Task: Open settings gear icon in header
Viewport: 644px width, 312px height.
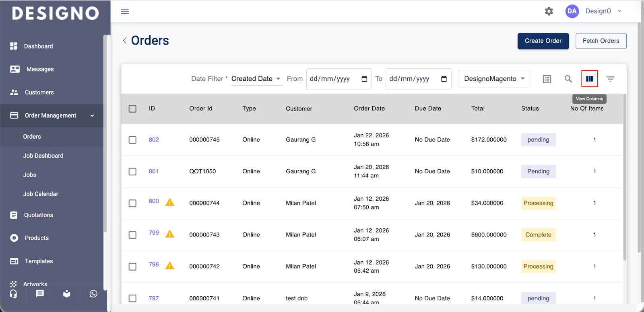Action: click(x=549, y=11)
